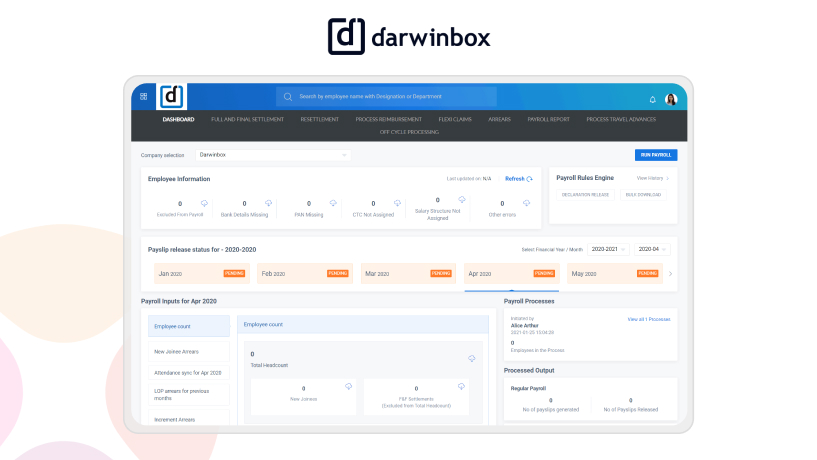Download Other errors list icon
This screenshot has height=460, width=817.
[x=526, y=203]
